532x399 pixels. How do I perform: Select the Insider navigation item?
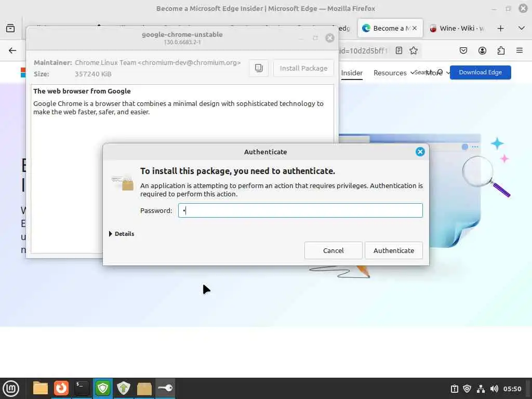(352, 73)
